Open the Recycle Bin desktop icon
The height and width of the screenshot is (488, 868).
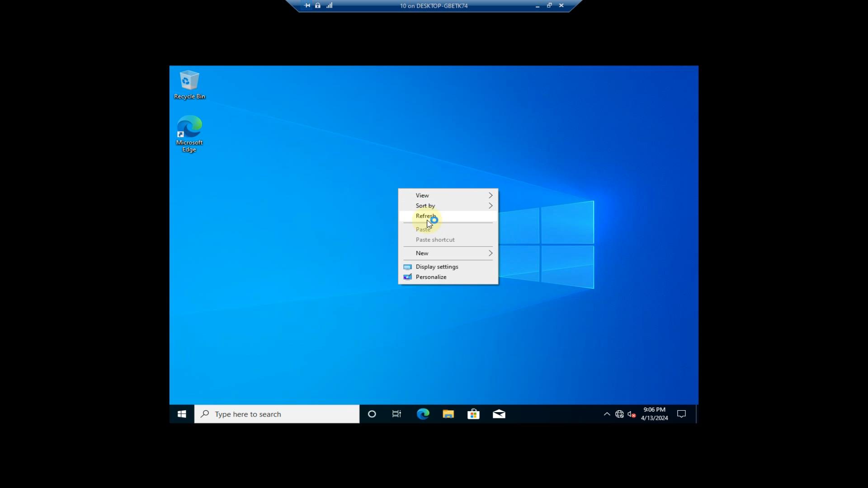coord(189,85)
